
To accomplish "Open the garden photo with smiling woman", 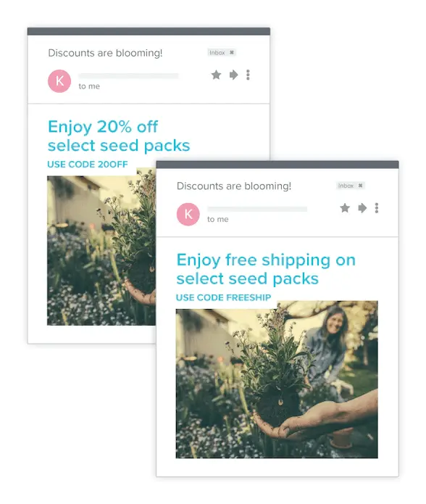I will (x=277, y=379).
